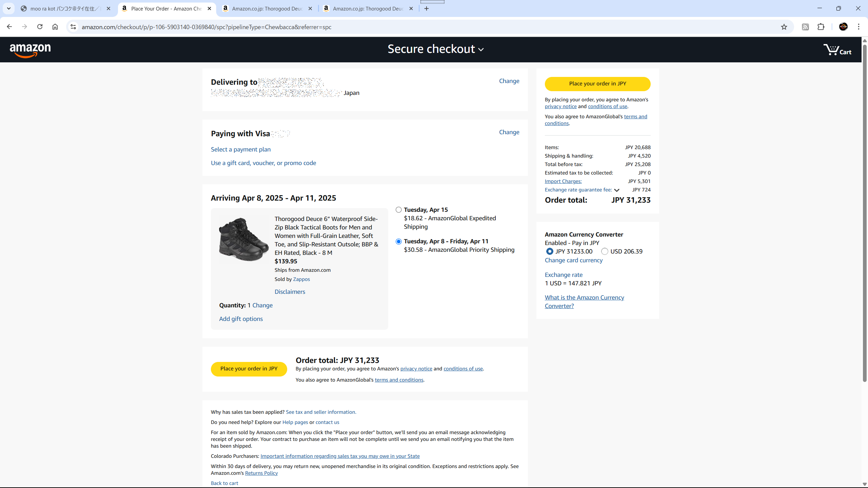The image size is (868, 488).
Task: Reload the page with the refresh icon
Action: 40,27
